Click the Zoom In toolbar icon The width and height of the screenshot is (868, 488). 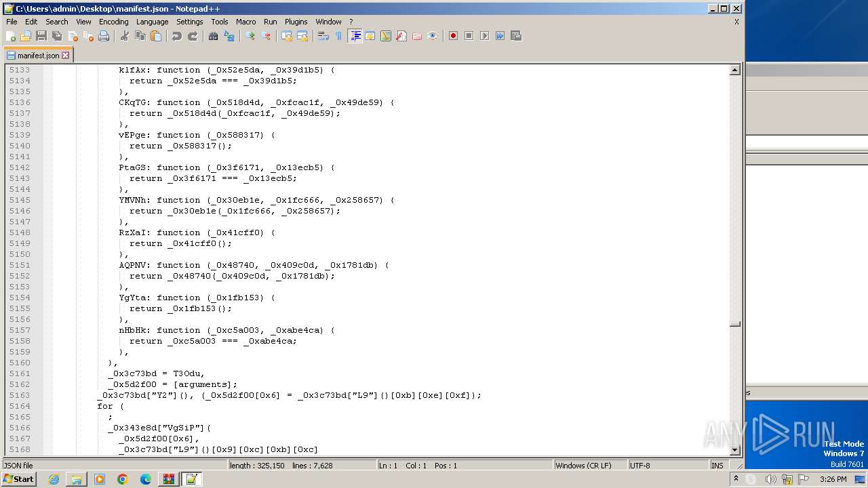[250, 36]
